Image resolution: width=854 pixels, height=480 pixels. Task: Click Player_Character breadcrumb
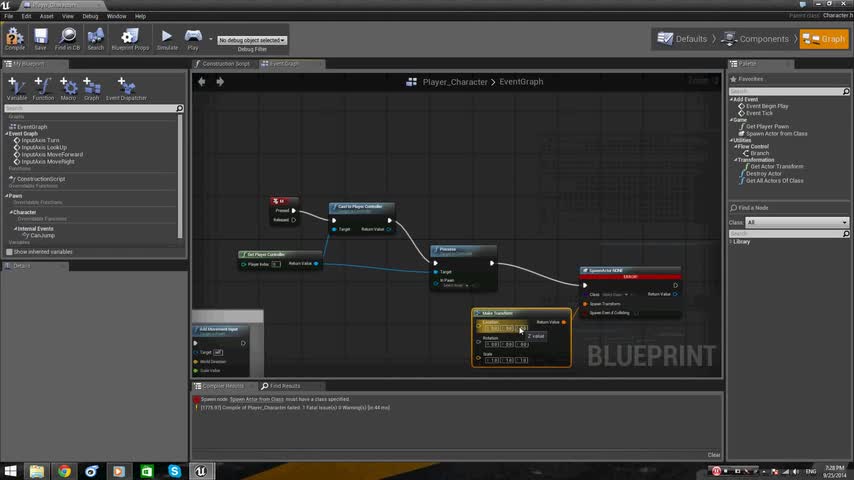(x=455, y=82)
